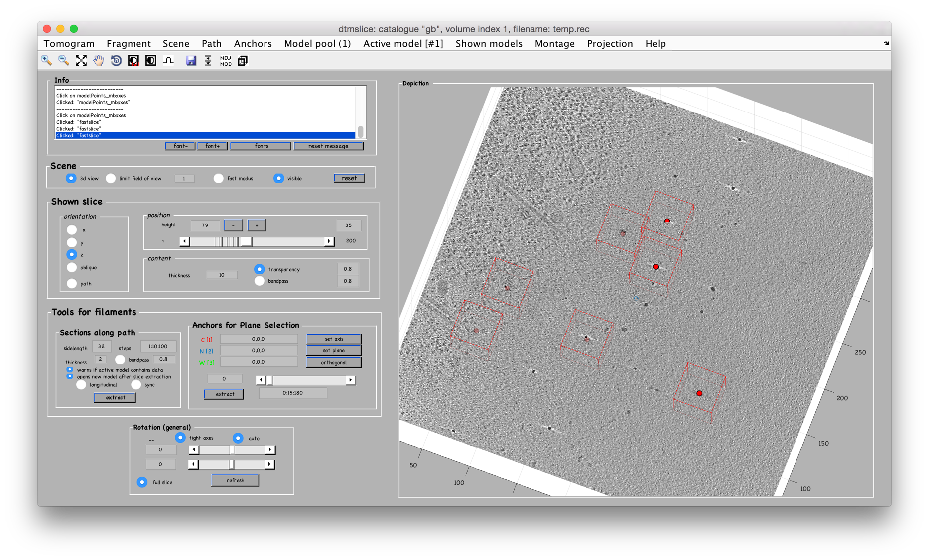
Task: Decrease slice height with minus button
Action: tap(233, 225)
